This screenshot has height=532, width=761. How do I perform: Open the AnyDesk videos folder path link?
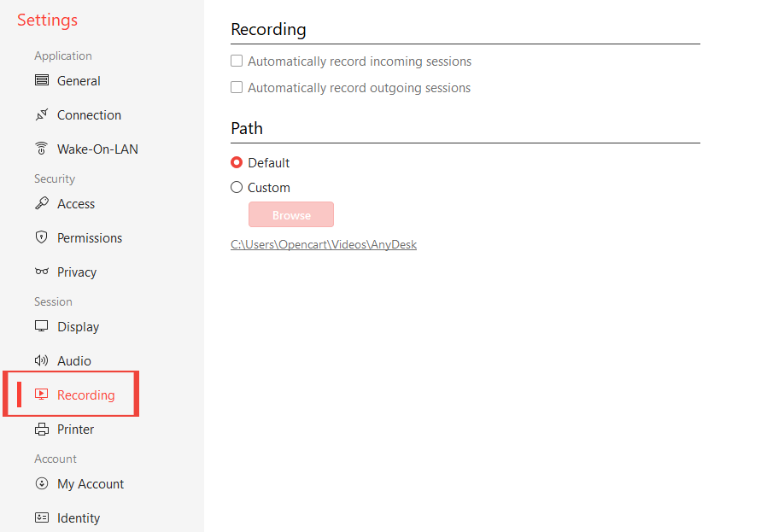[324, 244]
